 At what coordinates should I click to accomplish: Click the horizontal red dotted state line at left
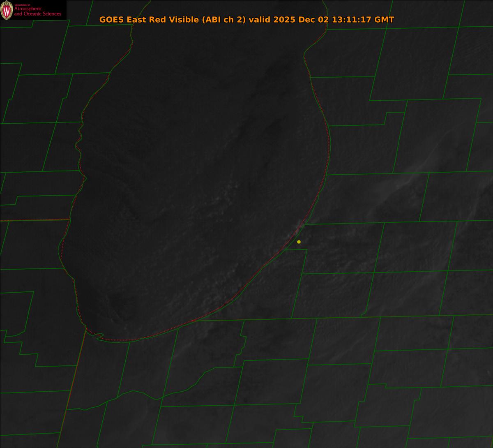pyautogui.click(x=35, y=220)
